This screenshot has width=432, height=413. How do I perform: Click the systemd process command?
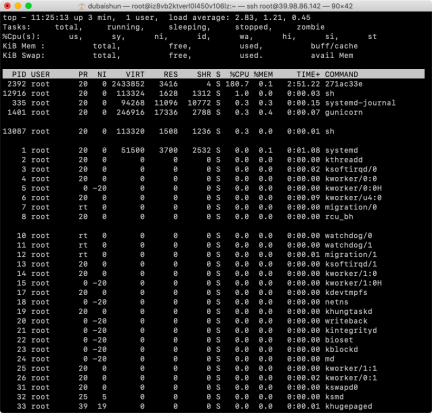tap(341, 150)
